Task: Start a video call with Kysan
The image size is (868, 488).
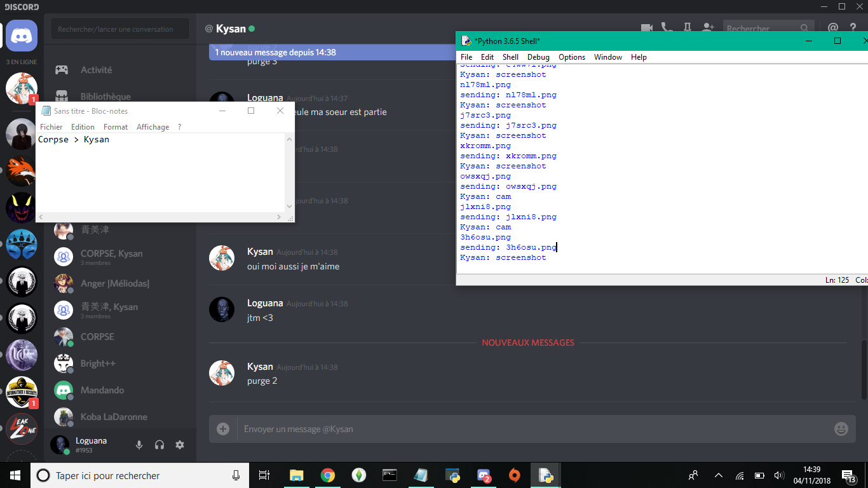Action: (647, 28)
